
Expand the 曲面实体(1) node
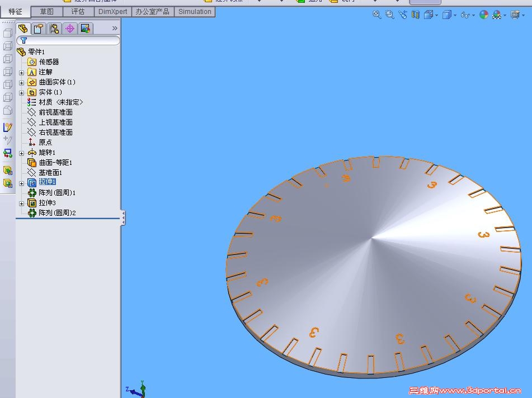[21, 83]
